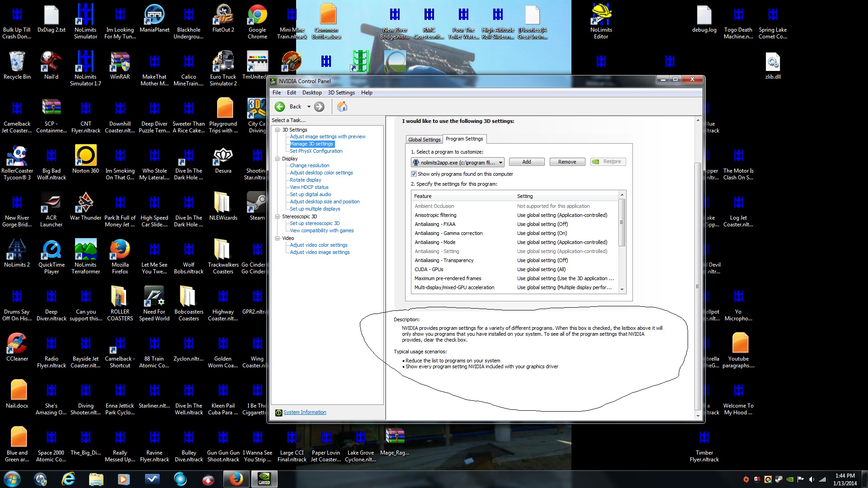Open the Desktop menu
The height and width of the screenshot is (488, 868).
312,93
